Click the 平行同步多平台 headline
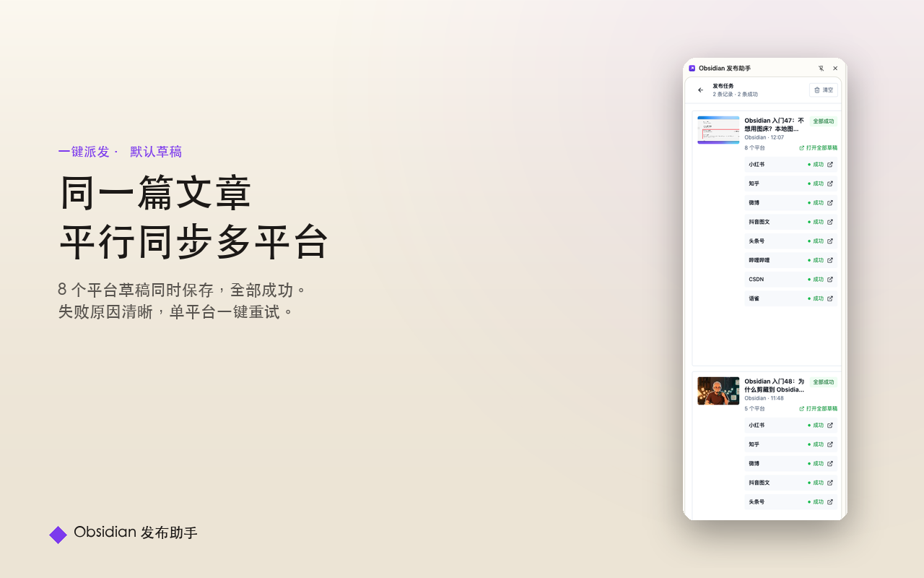The image size is (924, 578). tap(193, 242)
